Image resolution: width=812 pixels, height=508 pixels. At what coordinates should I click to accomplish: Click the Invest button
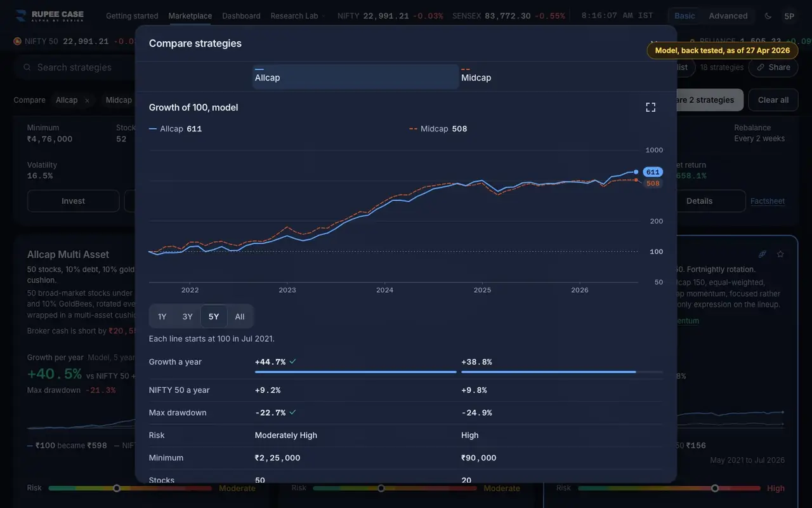(73, 201)
